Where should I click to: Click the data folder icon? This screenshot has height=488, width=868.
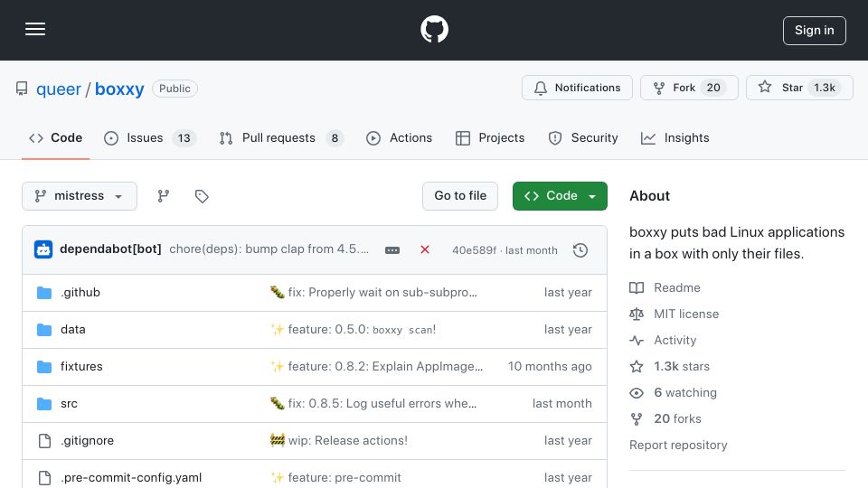coord(44,329)
